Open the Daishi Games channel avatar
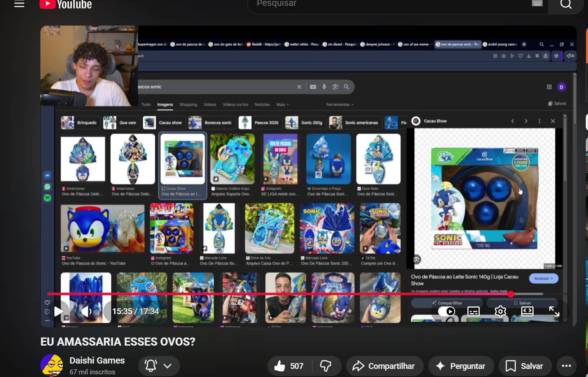Screen dimensions: 588x377 pyautogui.click(x=52, y=365)
